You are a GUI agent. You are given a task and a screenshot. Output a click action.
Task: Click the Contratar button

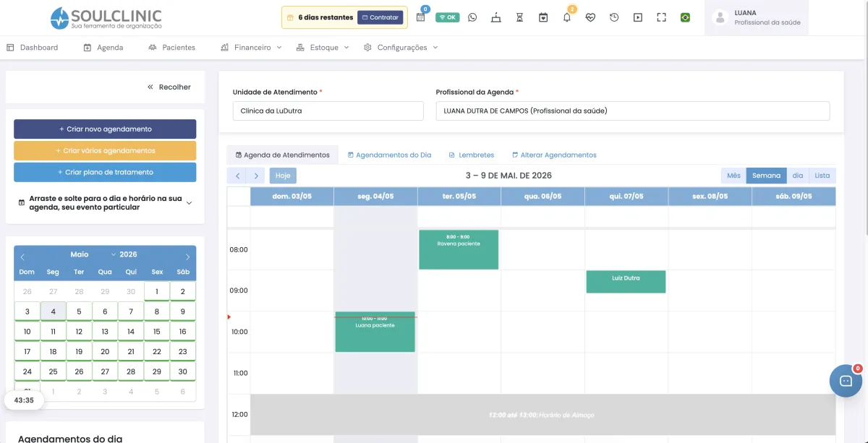point(380,17)
